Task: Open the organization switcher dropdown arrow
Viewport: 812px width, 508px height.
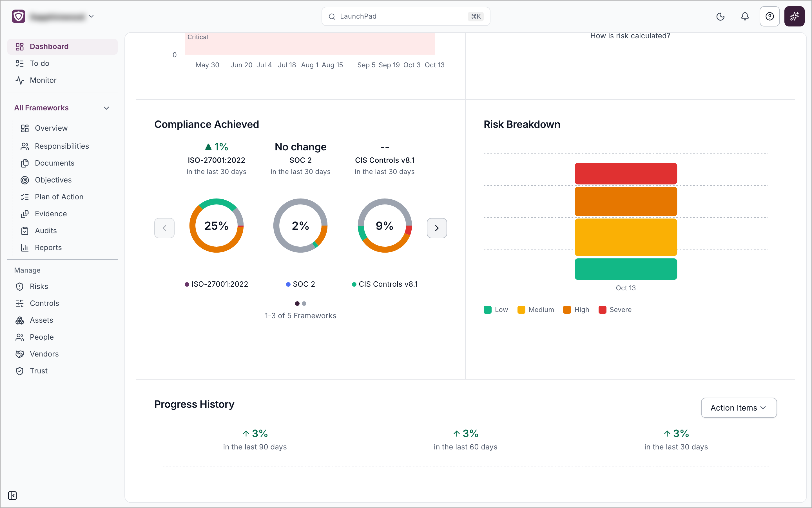Action: point(91,16)
